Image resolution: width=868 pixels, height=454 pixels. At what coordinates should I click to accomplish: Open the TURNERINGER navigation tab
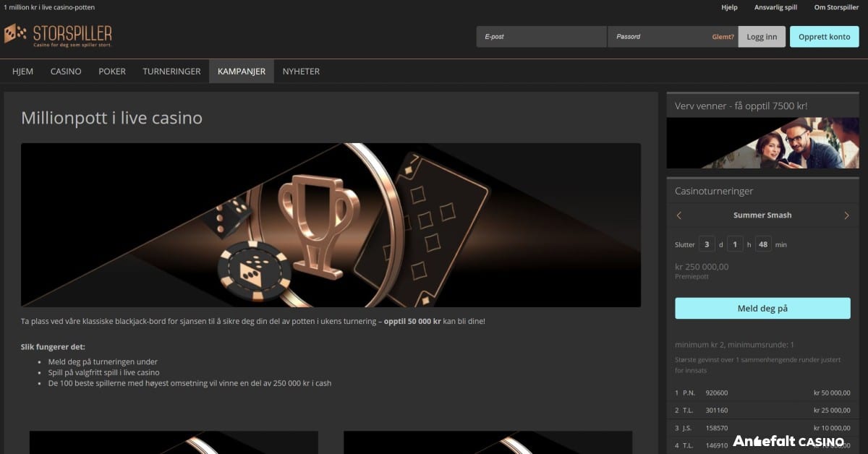pyautogui.click(x=171, y=72)
